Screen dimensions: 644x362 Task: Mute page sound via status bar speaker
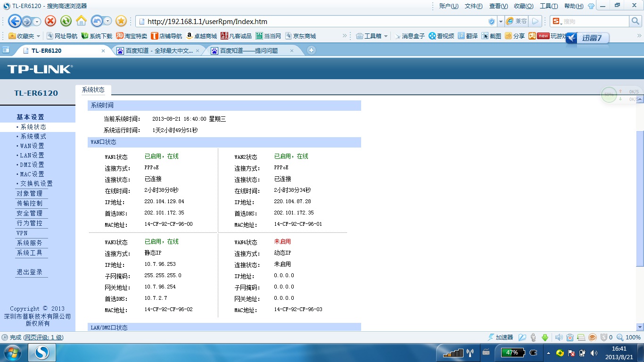559,337
